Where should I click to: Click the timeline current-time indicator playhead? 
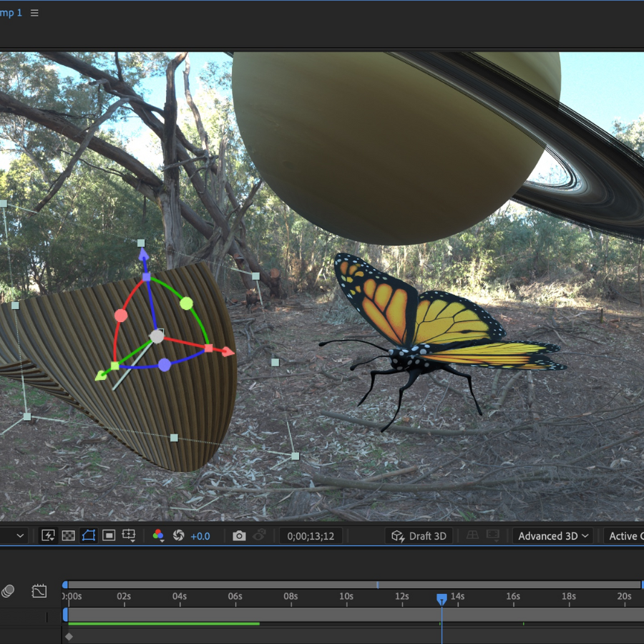(441, 598)
